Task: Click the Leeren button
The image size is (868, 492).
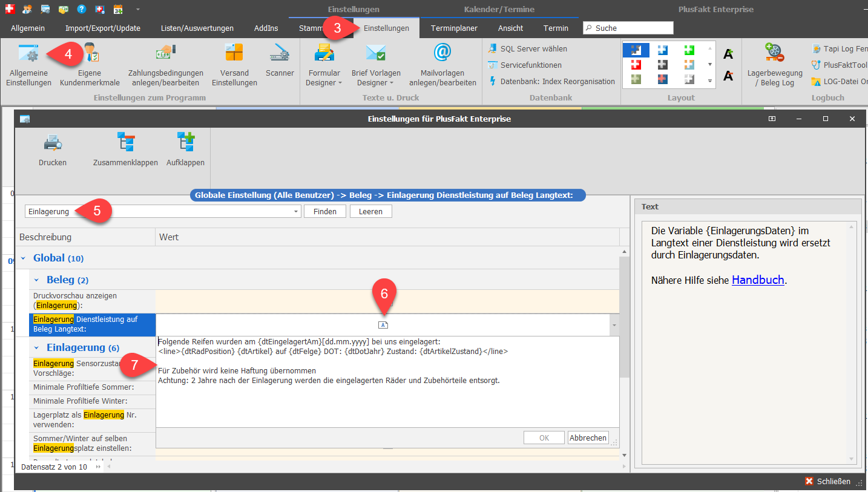Action: coord(370,211)
